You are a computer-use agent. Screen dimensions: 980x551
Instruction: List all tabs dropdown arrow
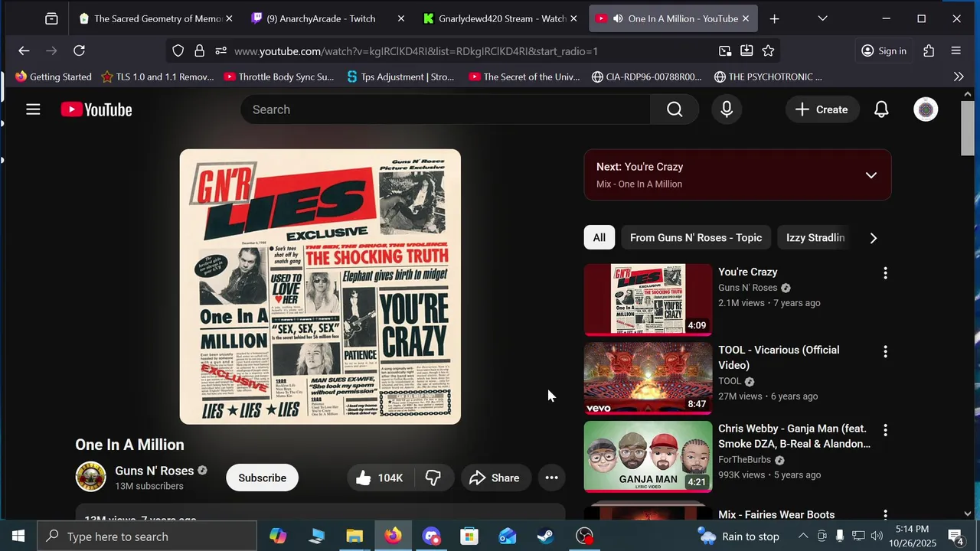[x=822, y=18]
